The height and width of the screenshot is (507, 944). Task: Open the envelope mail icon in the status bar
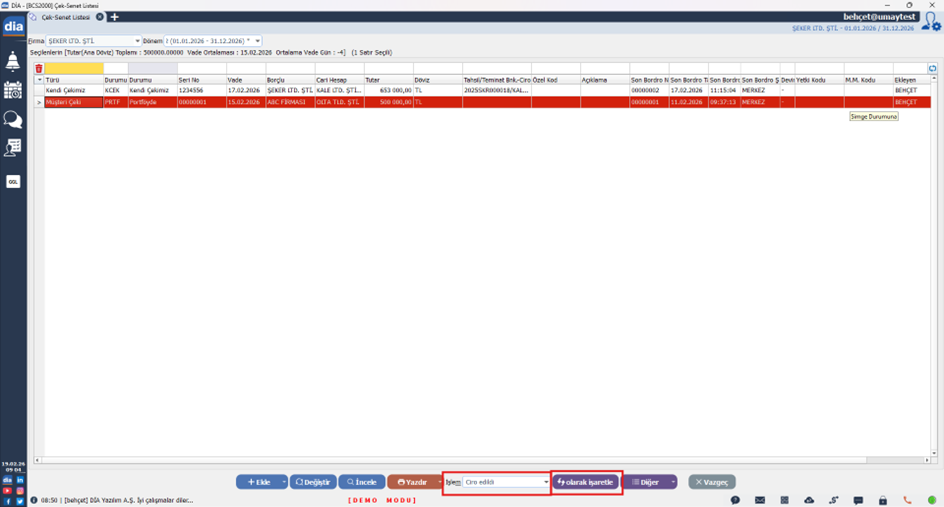[760, 500]
